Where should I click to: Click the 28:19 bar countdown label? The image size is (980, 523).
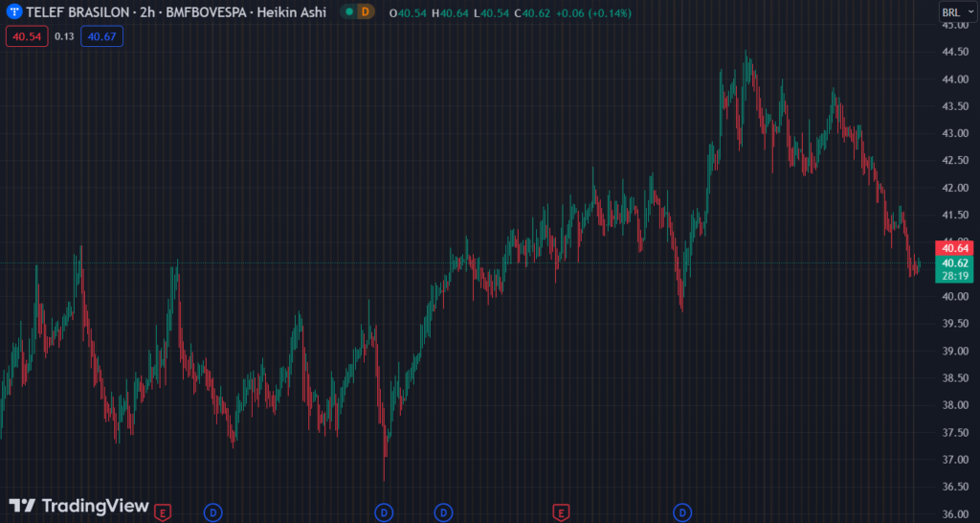(954, 276)
